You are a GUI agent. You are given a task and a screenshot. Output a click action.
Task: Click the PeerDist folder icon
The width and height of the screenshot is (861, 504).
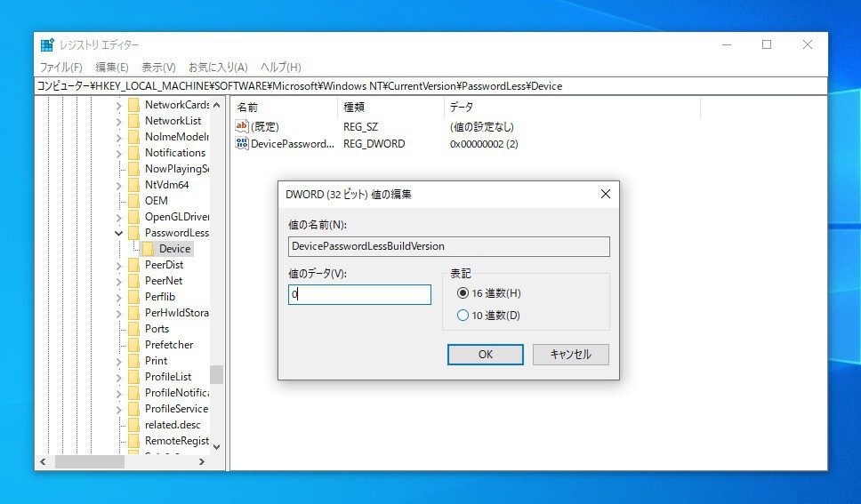134,265
